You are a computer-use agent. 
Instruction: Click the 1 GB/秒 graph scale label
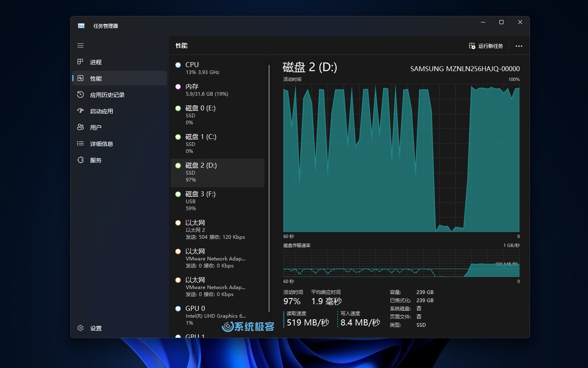(x=512, y=245)
